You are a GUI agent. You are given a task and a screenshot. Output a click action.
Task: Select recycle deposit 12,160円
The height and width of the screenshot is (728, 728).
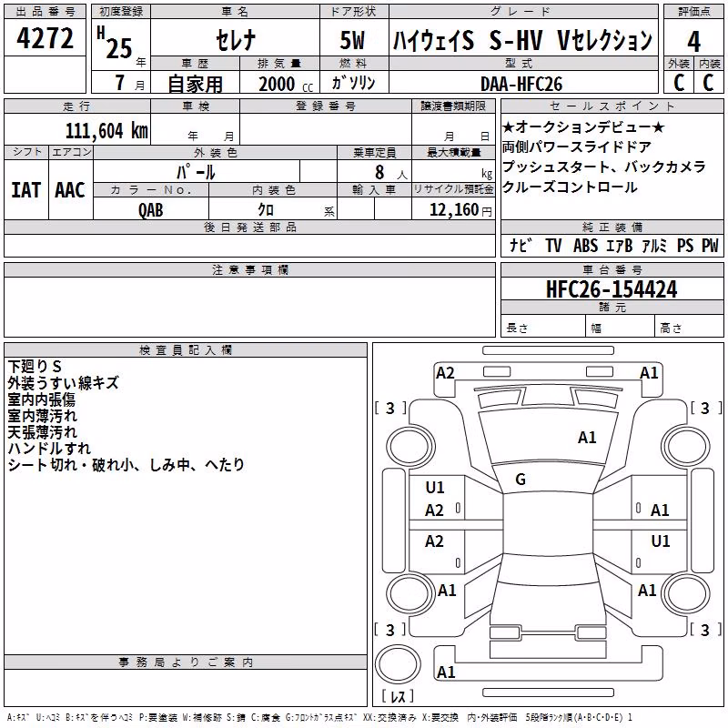(461, 210)
